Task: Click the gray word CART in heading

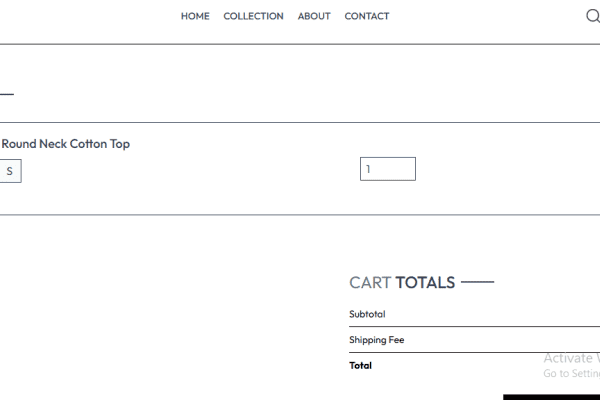Action: tap(370, 282)
